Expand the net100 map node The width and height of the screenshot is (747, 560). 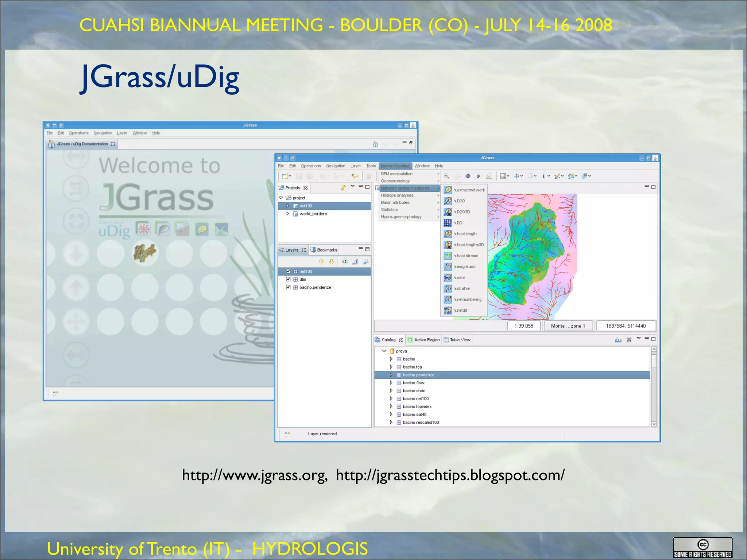tap(287, 206)
